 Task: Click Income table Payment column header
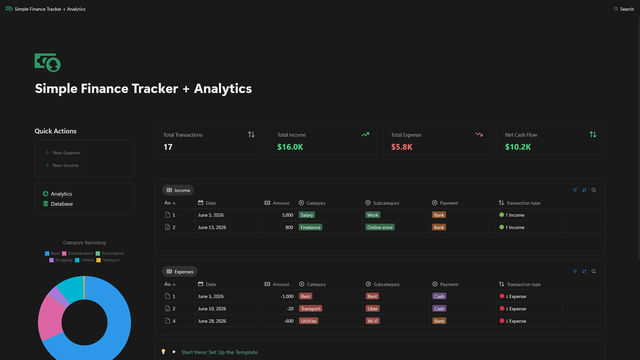coord(445,203)
